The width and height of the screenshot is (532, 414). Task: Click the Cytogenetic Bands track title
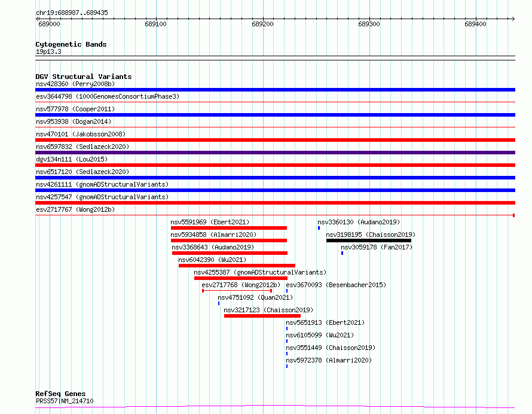(x=71, y=44)
